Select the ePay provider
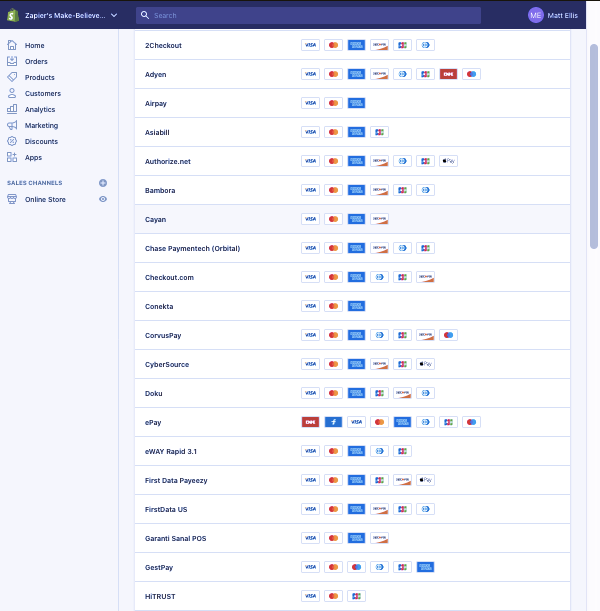 pyautogui.click(x=352, y=422)
